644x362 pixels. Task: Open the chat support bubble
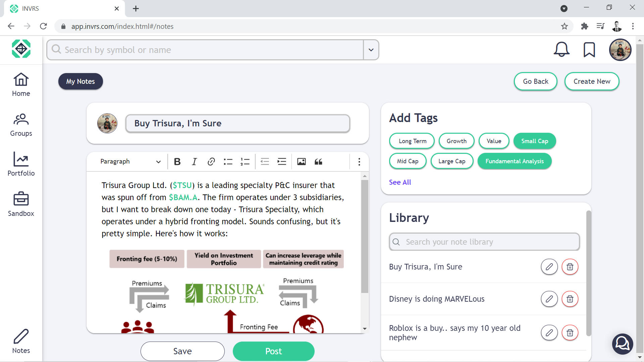[x=623, y=344]
